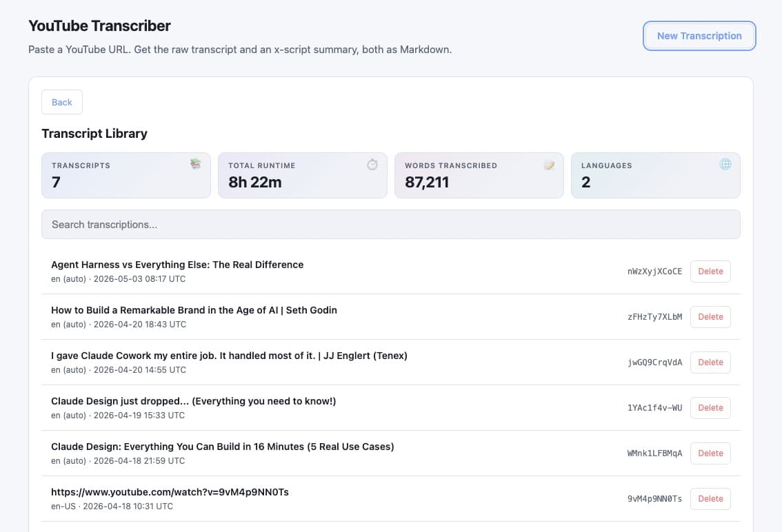Image resolution: width=782 pixels, height=532 pixels.
Task: Click video ID jwGQ9CrqVdA
Action: click(x=654, y=362)
